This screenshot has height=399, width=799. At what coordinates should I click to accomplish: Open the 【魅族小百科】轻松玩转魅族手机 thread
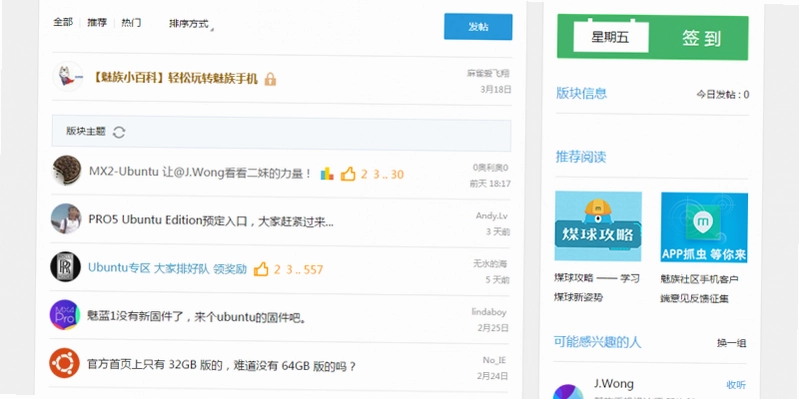(x=175, y=79)
